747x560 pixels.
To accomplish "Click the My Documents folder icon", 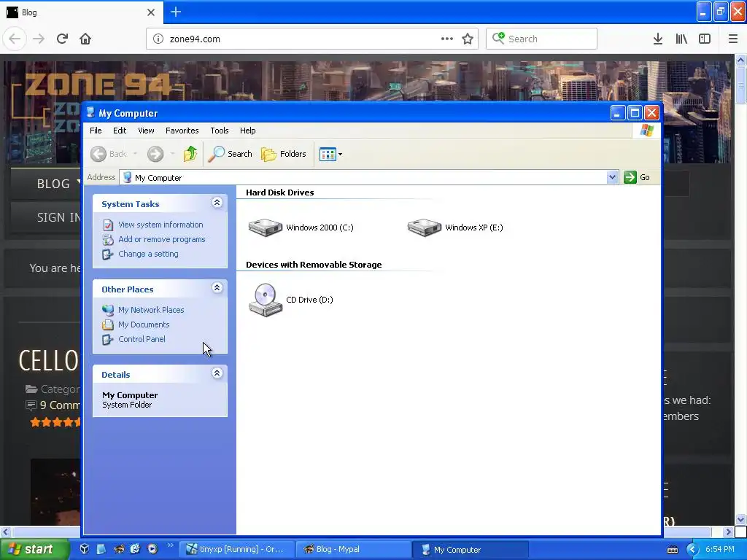I will 108,324.
